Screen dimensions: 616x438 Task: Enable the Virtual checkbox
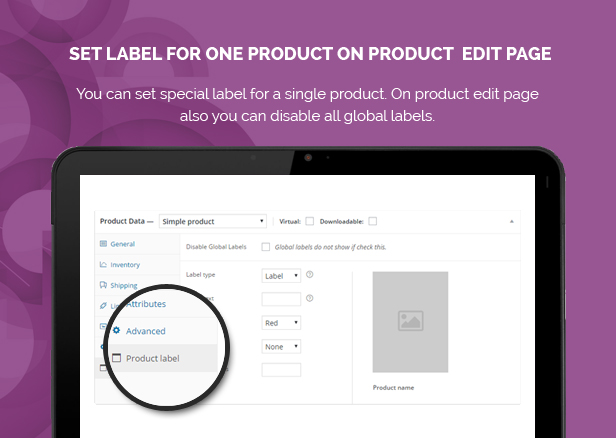pyautogui.click(x=310, y=221)
